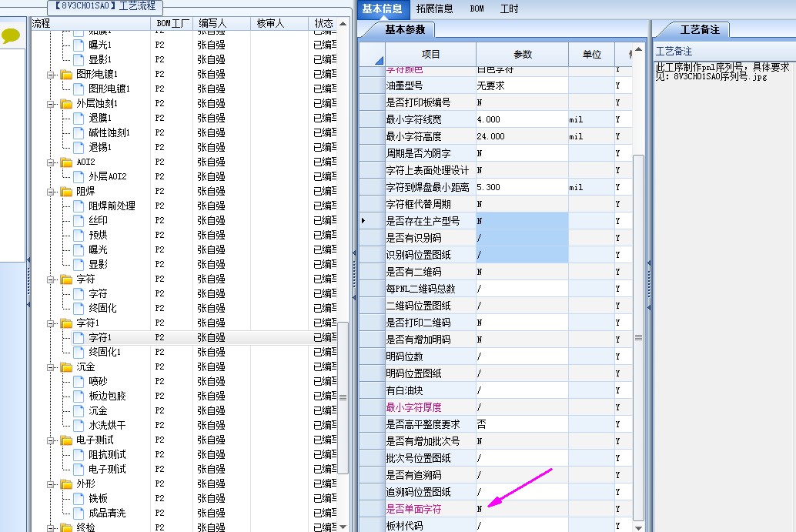Click process tree scrollbar down arrow
The width and height of the screenshot is (796, 532).
coord(343,527)
